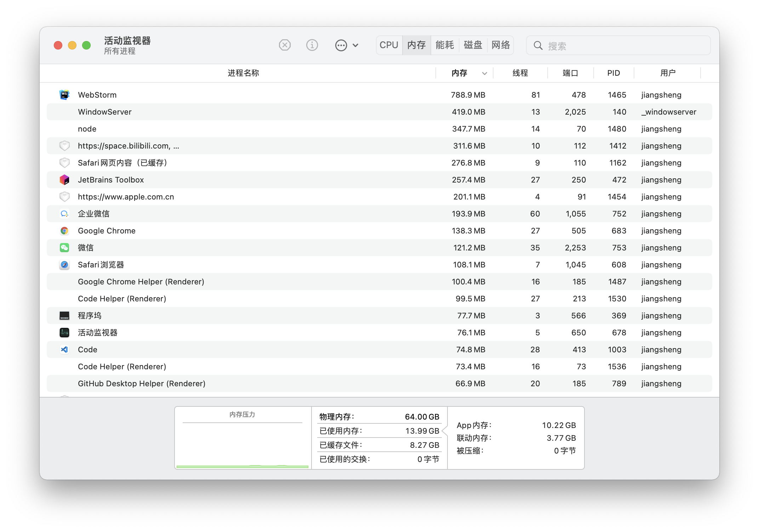Switch to the 能耗 tab
Screen dimensions: 759x532
[445, 45]
